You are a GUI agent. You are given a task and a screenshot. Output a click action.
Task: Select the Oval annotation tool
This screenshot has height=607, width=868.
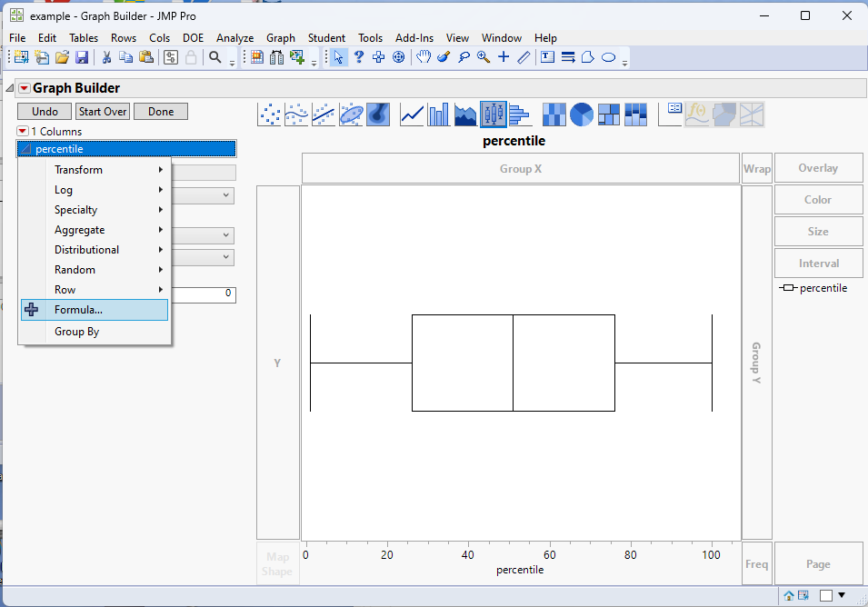pos(608,57)
